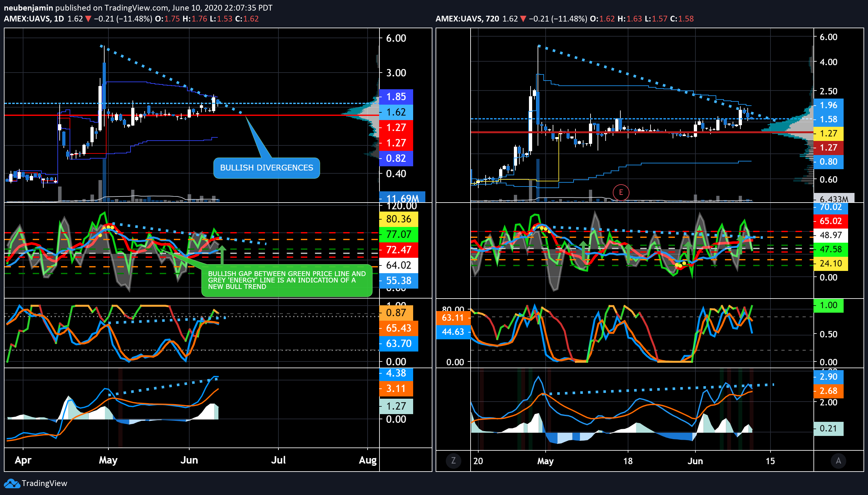Click the 11.69M volume label
Viewport: 868px width, 495px height.
coord(402,197)
